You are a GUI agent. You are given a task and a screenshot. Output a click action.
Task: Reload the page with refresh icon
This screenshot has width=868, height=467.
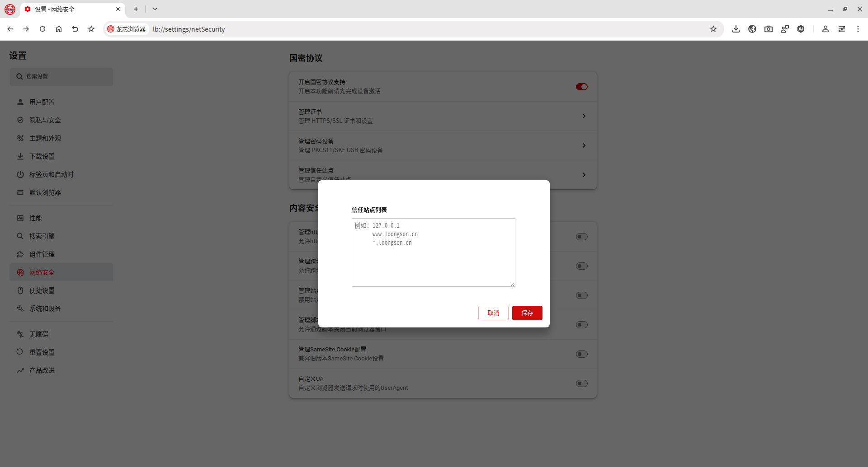tap(42, 29)
